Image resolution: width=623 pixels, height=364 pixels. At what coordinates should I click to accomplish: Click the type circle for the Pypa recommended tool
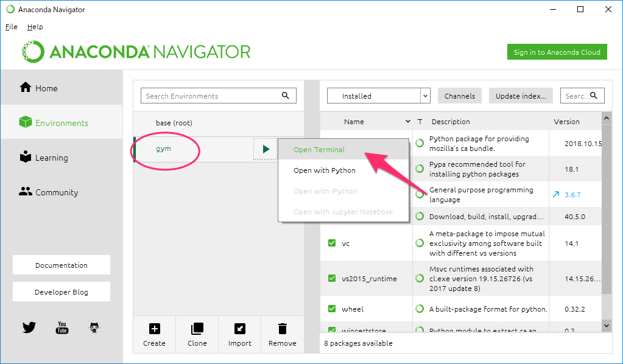[420, 169]
